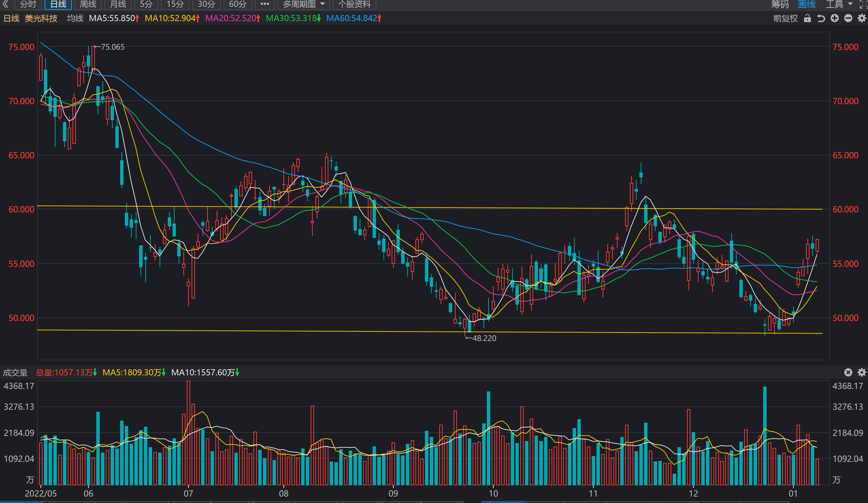Click the 01 month label on date axis
This screenshot has width=868, height=503.
coord(793,494)
